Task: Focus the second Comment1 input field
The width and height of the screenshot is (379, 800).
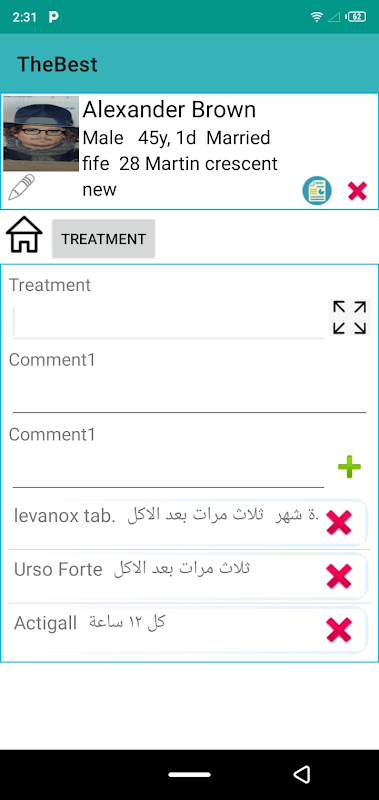Action: pyautogui.click(x=168, y=470)
